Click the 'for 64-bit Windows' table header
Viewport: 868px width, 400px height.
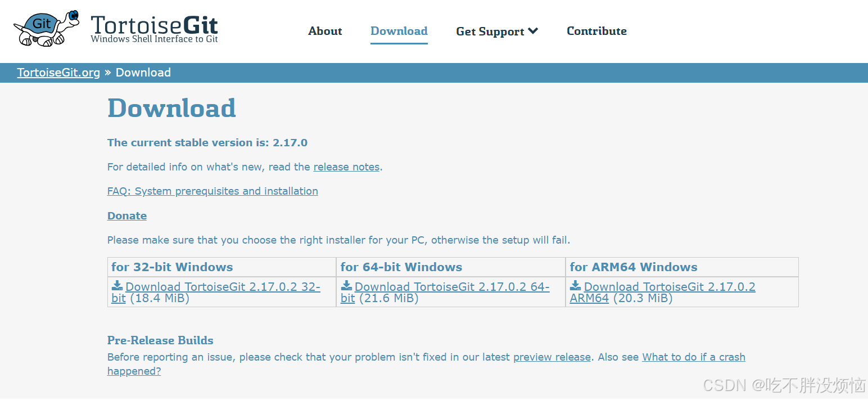401,267
